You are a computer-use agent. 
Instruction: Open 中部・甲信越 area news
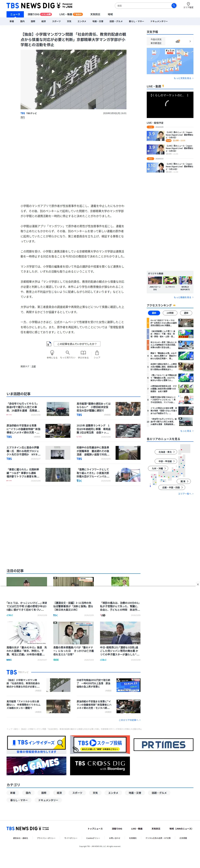point(166,461)
